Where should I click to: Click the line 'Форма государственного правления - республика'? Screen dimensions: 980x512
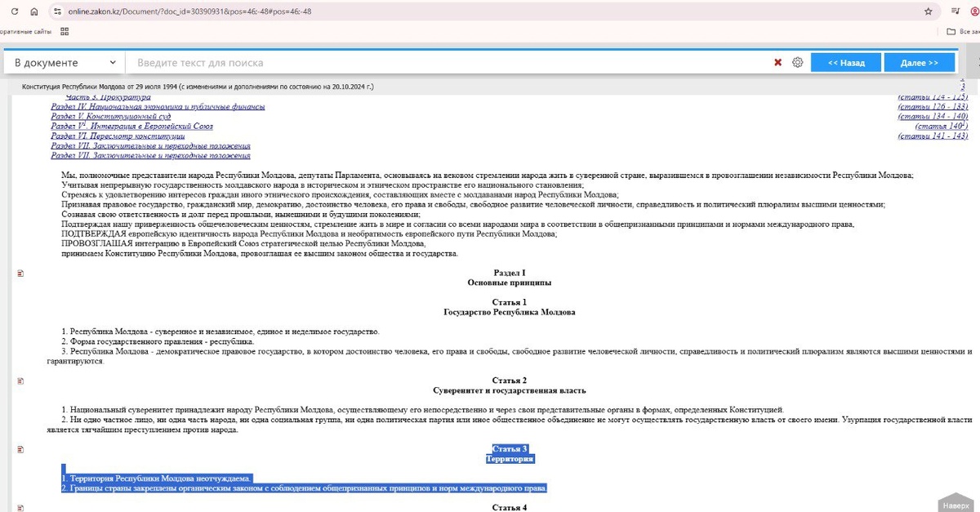[158, 341]
